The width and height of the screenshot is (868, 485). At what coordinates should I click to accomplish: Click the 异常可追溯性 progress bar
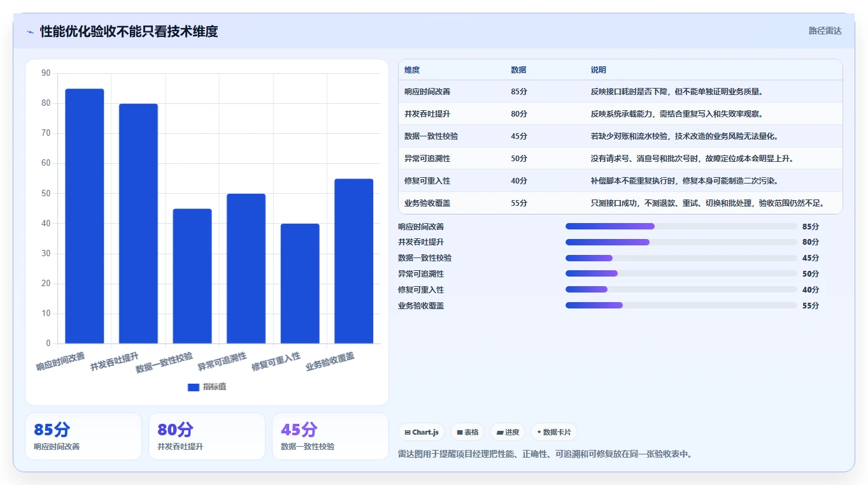(681, 274)
